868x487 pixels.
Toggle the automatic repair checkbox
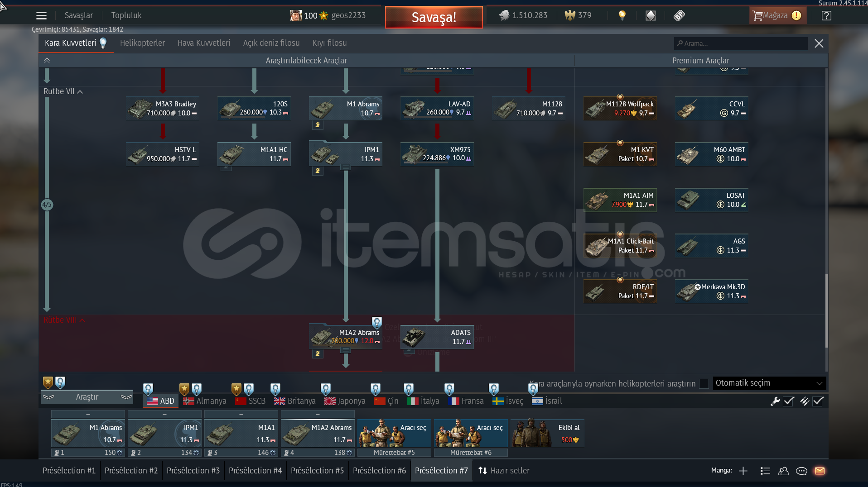click(x=789, y=401)
